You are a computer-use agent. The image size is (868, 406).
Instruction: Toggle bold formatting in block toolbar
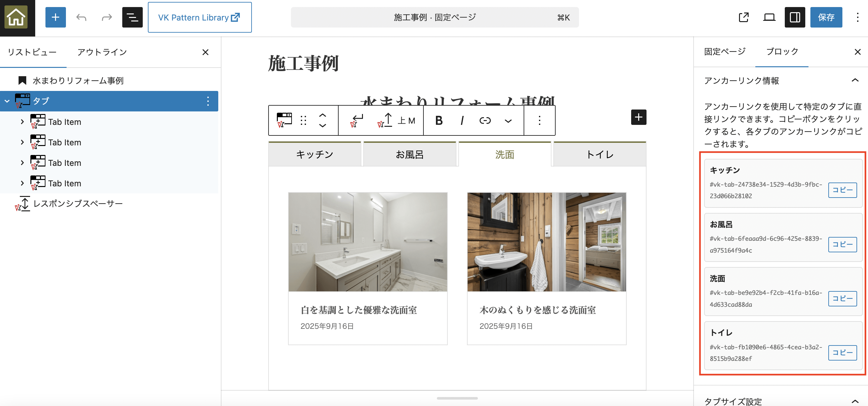coord(439,120)
